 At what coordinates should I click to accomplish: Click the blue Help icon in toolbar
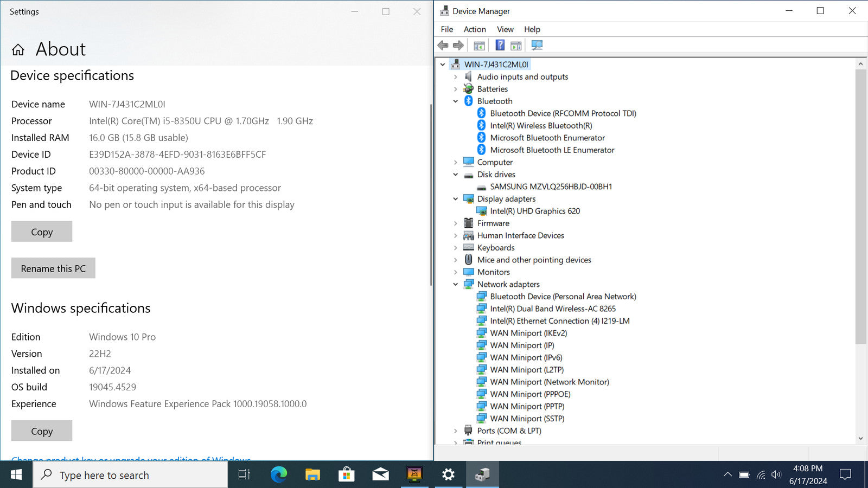pos(500,46)
